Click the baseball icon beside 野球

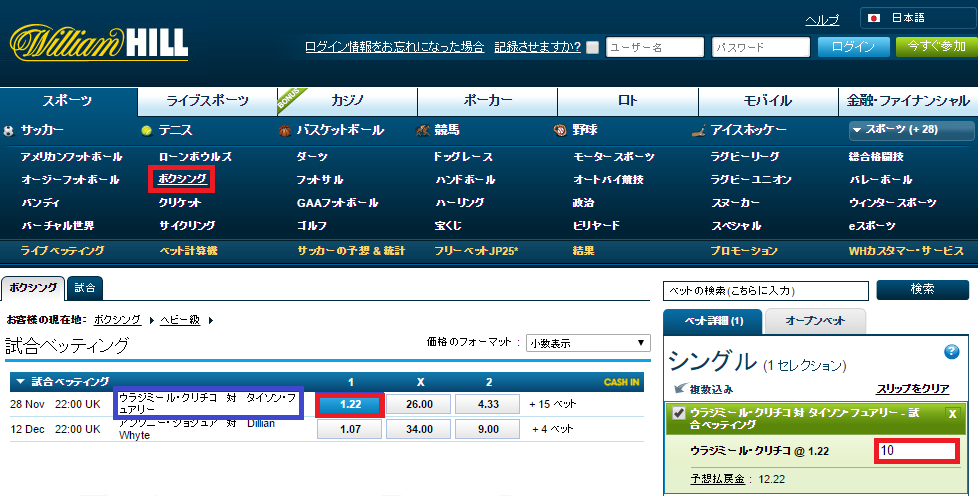click(x=560, y=130)
